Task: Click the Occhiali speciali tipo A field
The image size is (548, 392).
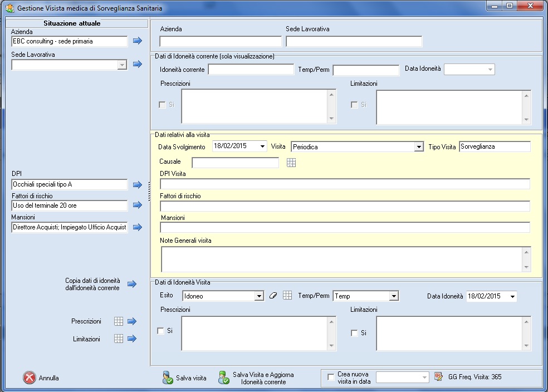Action: (70, 184)
